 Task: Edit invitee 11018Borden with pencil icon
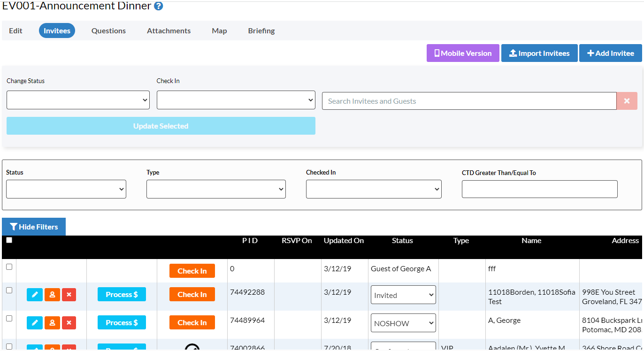coord(34,295)
